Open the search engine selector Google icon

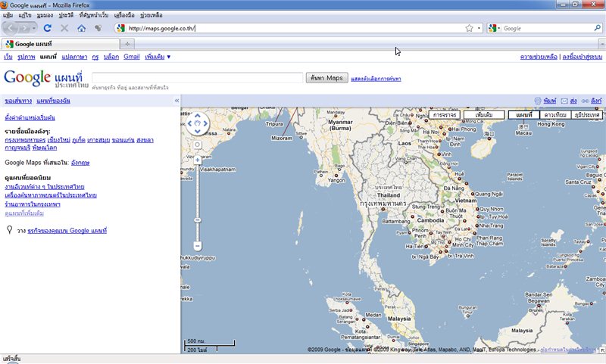click(494, 28)
